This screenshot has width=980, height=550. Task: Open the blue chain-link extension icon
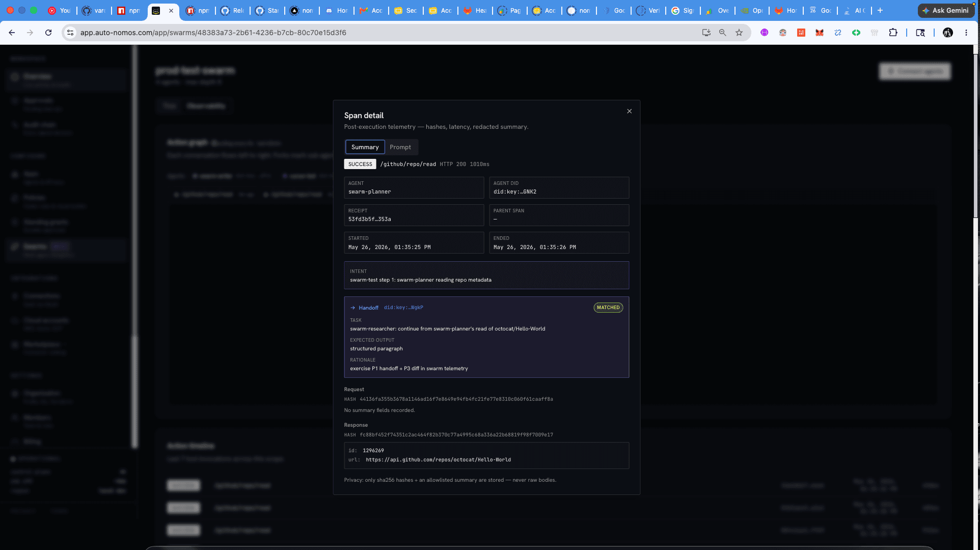838,33
